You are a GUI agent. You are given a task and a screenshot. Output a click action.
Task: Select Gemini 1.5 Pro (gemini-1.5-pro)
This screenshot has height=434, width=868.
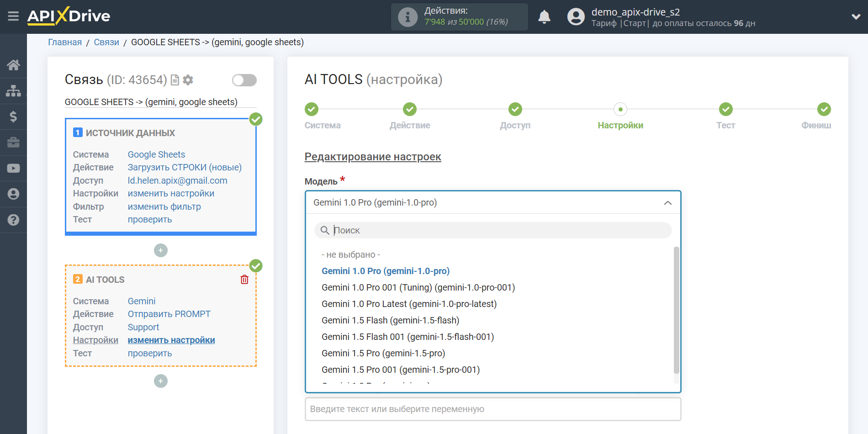click(x=383, y=353)
